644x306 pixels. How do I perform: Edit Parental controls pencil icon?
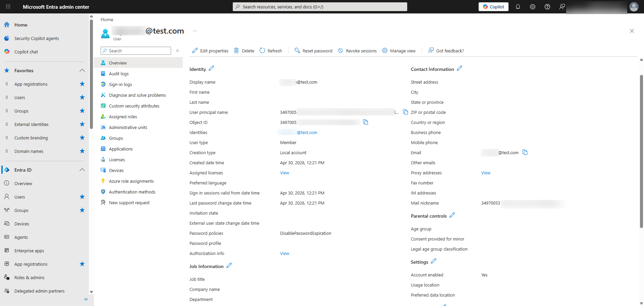click(452, 215)
